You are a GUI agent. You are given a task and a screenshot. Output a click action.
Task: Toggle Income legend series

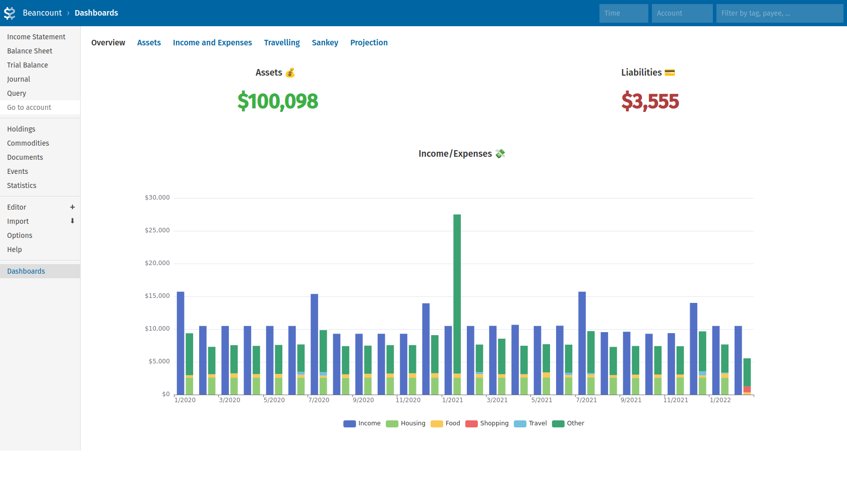click(x=362, y=423)
